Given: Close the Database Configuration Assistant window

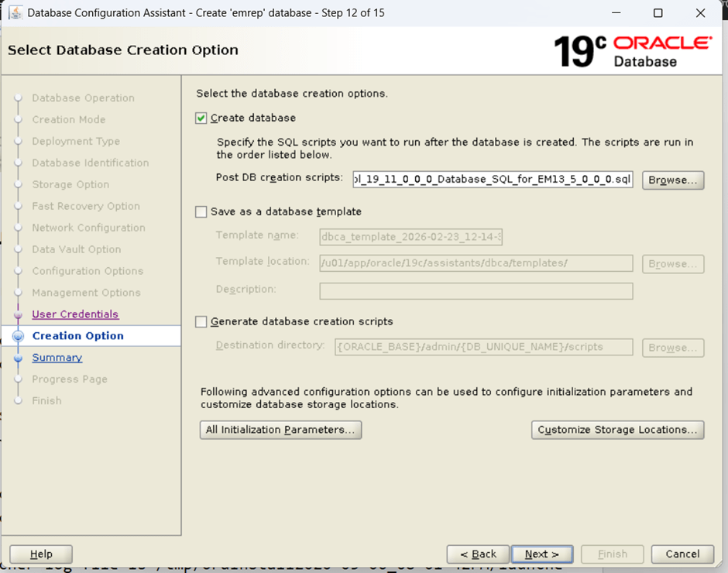Looking at the screenshot, I should coord(700,13).
